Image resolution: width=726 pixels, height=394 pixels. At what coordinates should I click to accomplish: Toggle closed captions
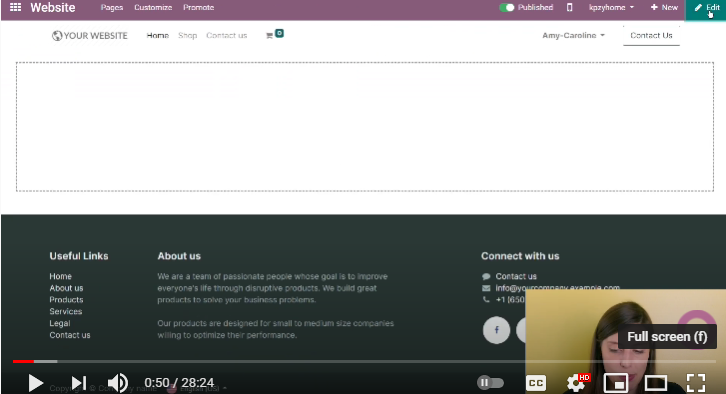(536, 383)
